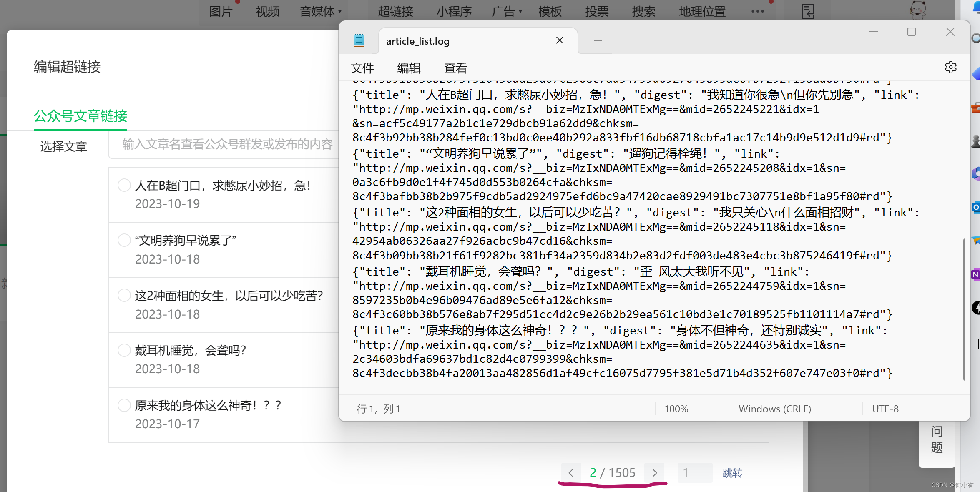Click date 2023-10-19 under first article
The image size is (980, 492).
[x=167, y=204]
